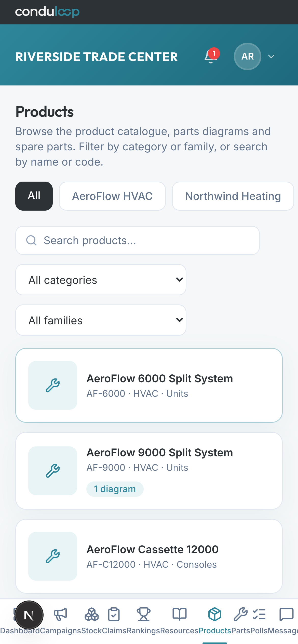
Task: Go to Rankings trophy icon
Action: coord(143,614)
